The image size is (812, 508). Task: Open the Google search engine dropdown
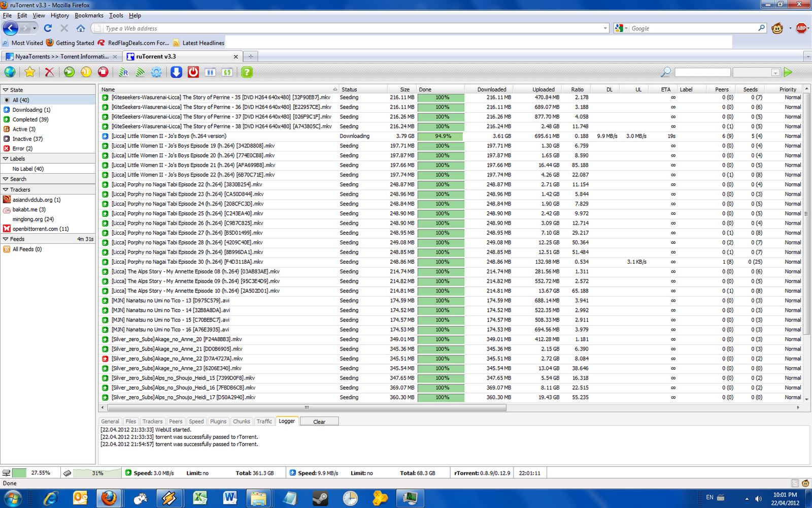coord(621,28)
